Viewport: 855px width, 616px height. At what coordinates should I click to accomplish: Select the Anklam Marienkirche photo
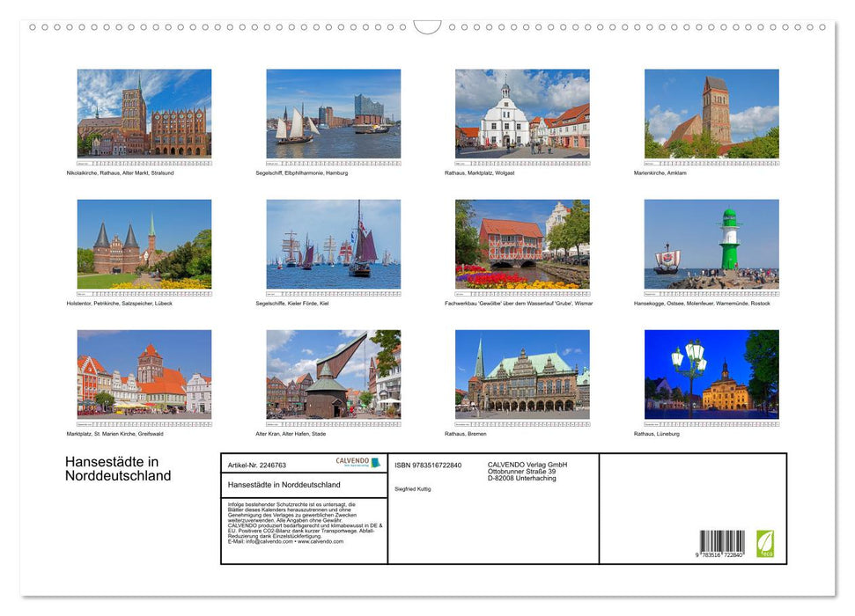click(711, 115)
